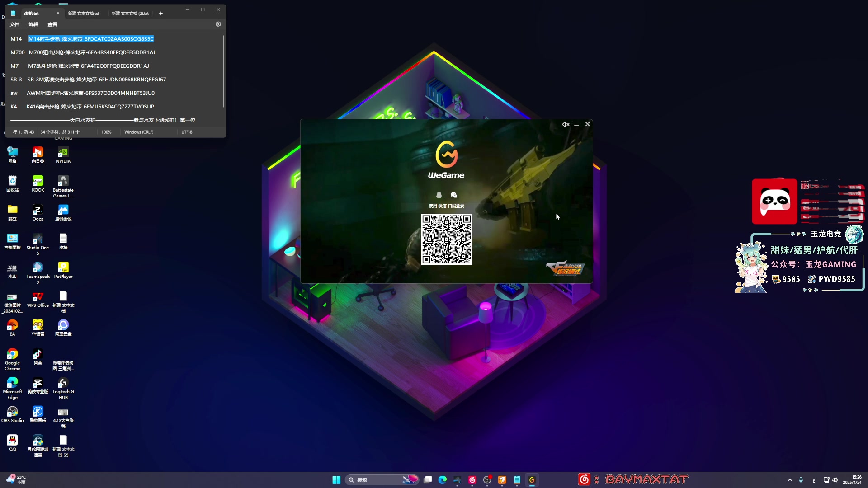Select the WeChat login icon in WeGame

pyautogui.click(x=454, y=195)
